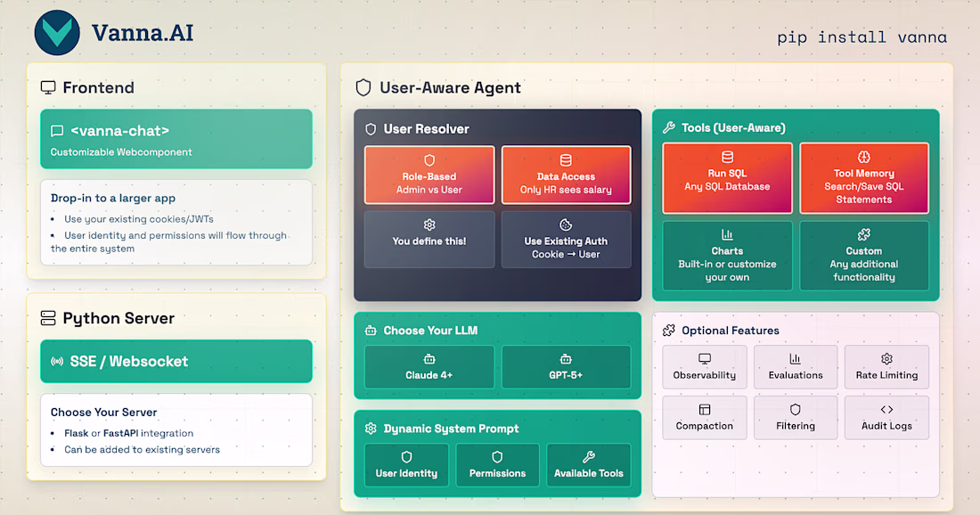Image resolution: width=980 pixels, height=515 pixels.
Task: Click 'Any SQL Database' text
Action: pyautogui.click(x=727, y=186)
